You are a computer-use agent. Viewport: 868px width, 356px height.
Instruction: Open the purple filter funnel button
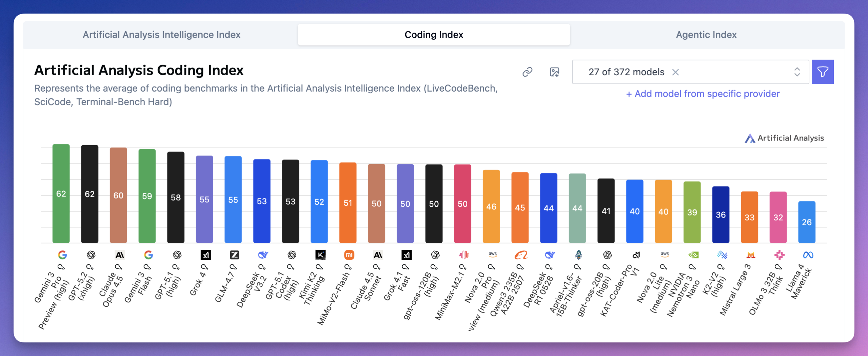coord(823,72)
